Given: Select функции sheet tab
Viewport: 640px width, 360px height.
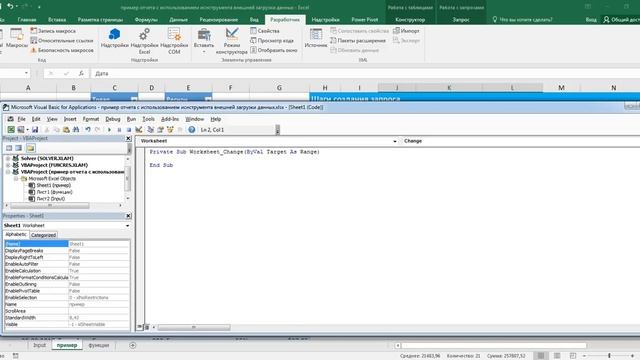Looking at the screenshot, I should pyautogui.click(x=99, y=345).
